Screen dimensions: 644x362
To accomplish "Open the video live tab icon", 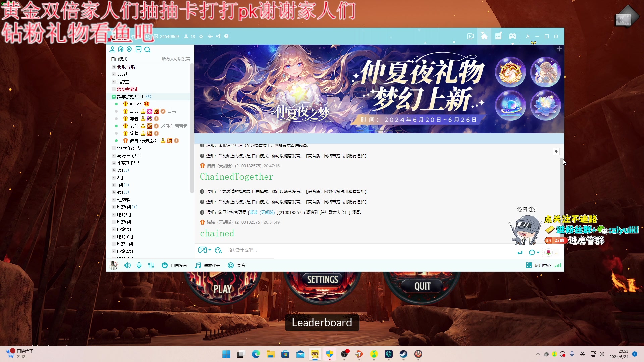I will pyautogui.click(x=471, y=36).
